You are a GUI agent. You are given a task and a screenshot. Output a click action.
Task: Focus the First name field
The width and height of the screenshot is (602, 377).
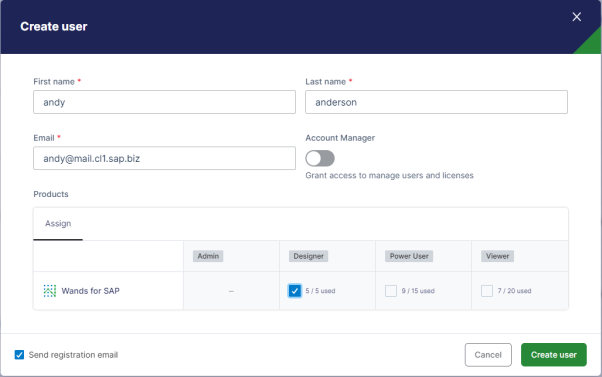[x=164, y=102]
